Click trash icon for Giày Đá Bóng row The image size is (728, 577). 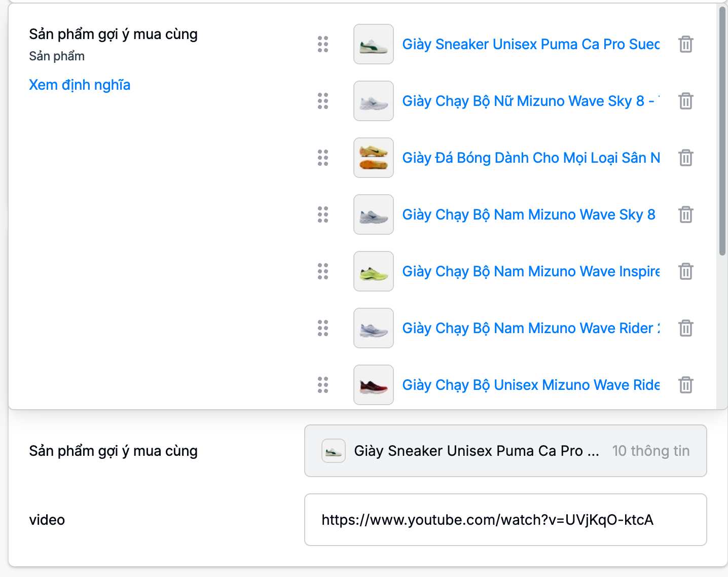(x=685, y=158)
